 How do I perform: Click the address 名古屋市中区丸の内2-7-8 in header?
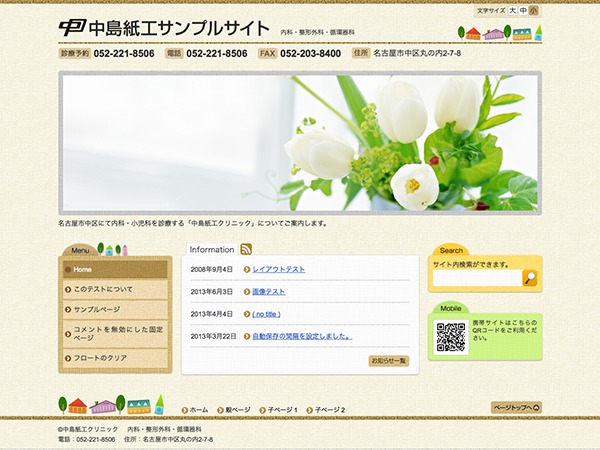(417, 53)
